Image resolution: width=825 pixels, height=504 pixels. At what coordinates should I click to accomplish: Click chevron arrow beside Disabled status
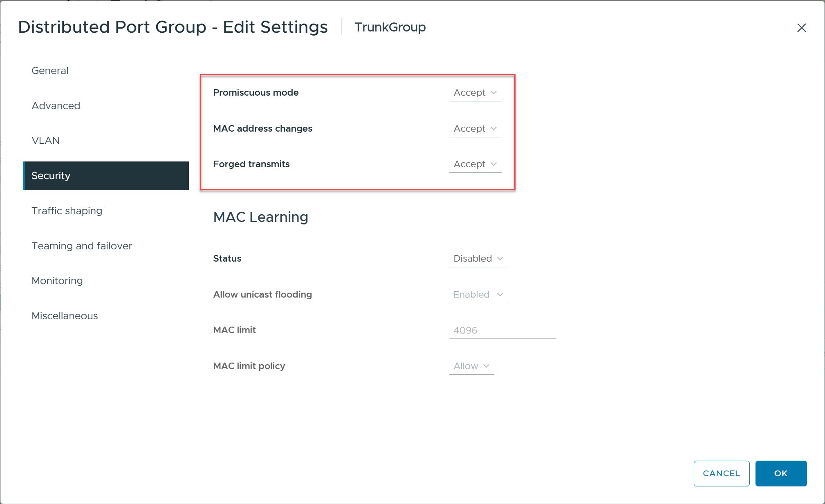[x=500, y=259]
